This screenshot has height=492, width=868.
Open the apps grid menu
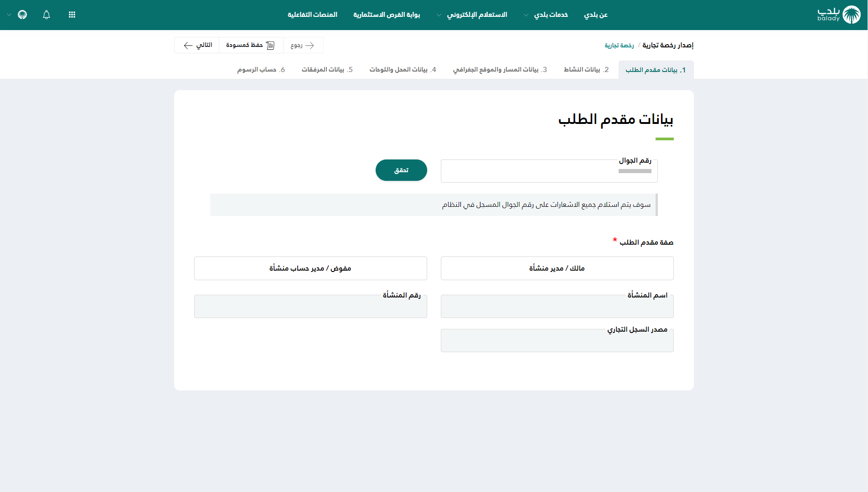72,15
